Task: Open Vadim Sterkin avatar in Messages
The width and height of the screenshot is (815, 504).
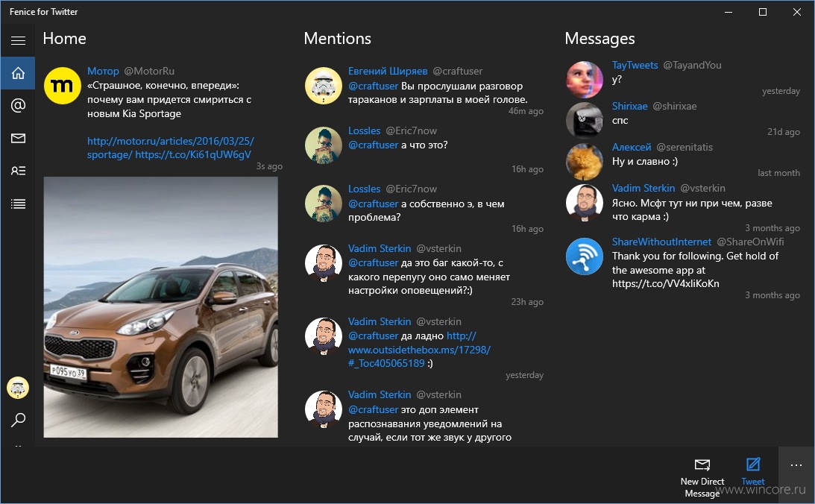Action: [x=585, y=203]
